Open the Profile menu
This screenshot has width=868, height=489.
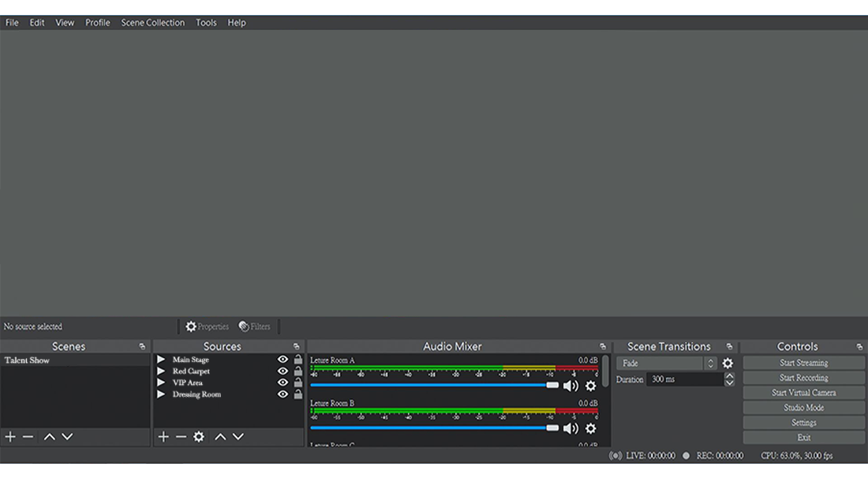pyautogui.click(x=97, y=23)
